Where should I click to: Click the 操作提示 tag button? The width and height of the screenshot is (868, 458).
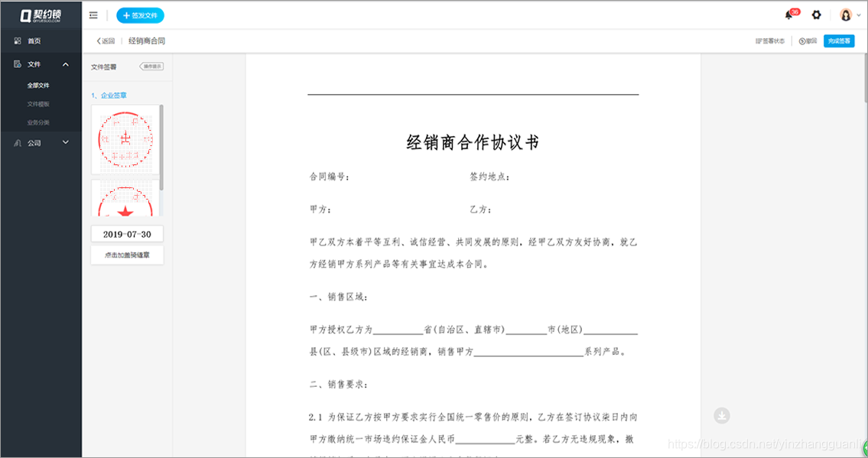pyautogui.click(x=151, y=67)
